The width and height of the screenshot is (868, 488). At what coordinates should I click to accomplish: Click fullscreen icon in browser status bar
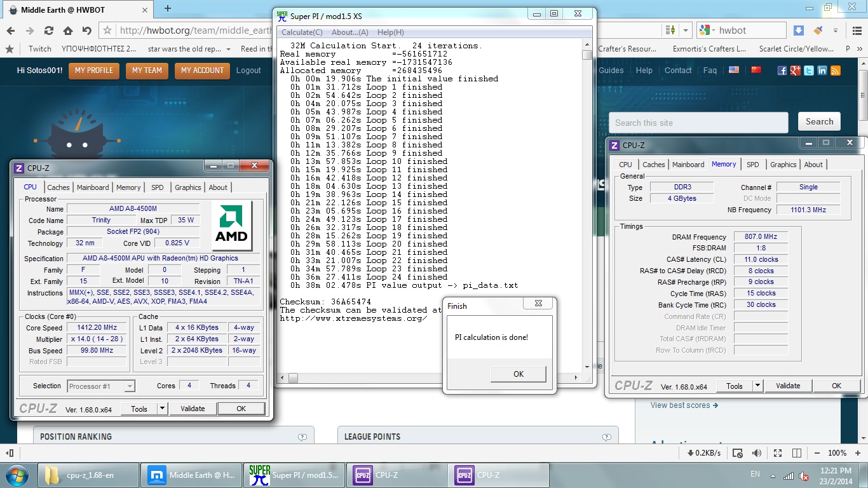pos(778,453)
